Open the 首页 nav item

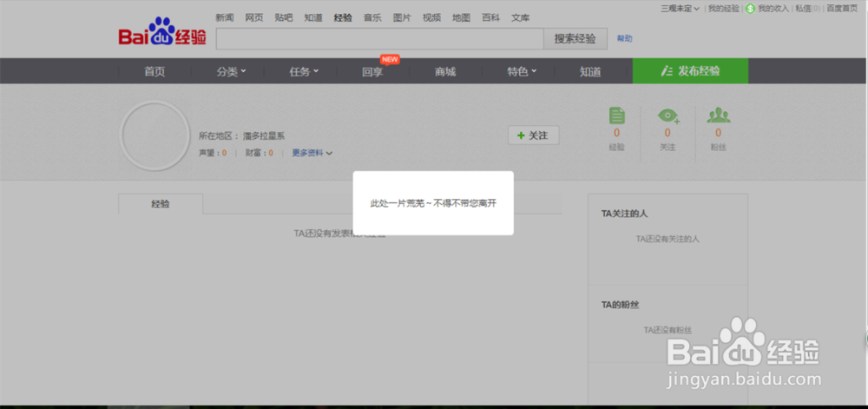pyautogui.click(x=155, y=71)
